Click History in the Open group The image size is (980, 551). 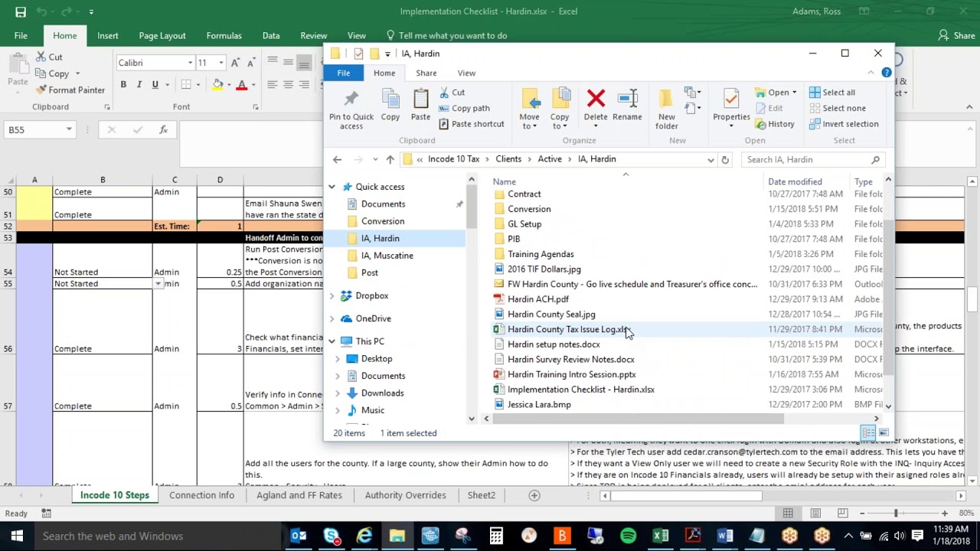click(775, 124)
